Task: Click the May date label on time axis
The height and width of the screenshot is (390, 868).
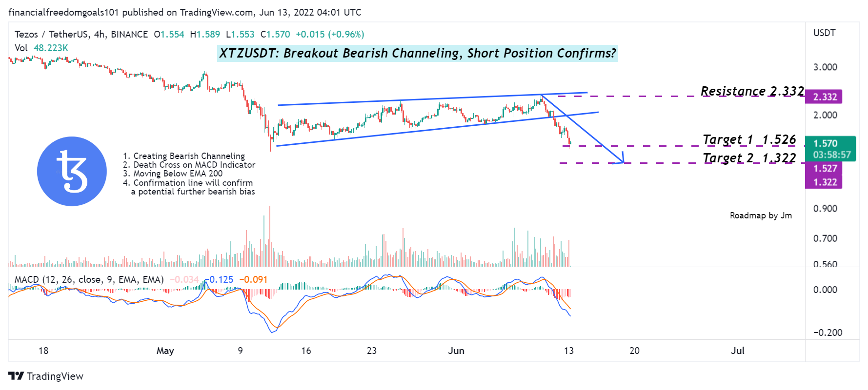Action: pyautogui.click(x=165, y=351)
